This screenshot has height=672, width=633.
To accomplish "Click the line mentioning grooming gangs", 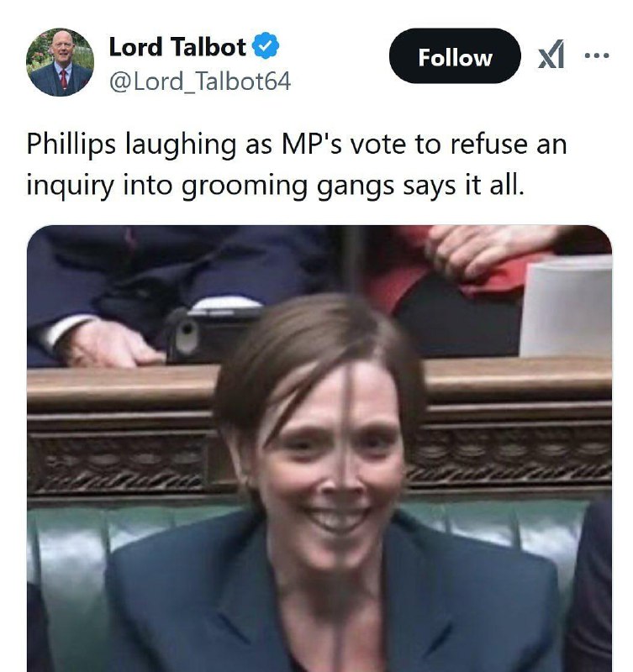I will pyautogui.click(x=276, y=185).
